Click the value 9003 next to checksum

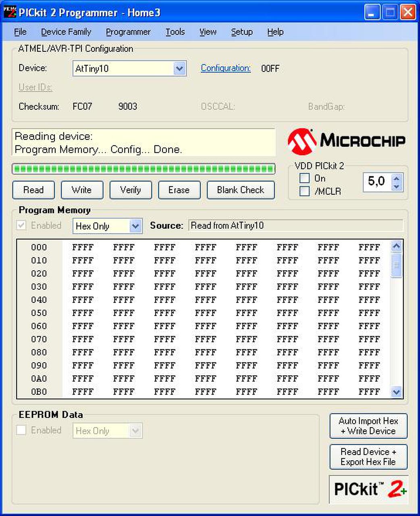click(x=128, y=106)
